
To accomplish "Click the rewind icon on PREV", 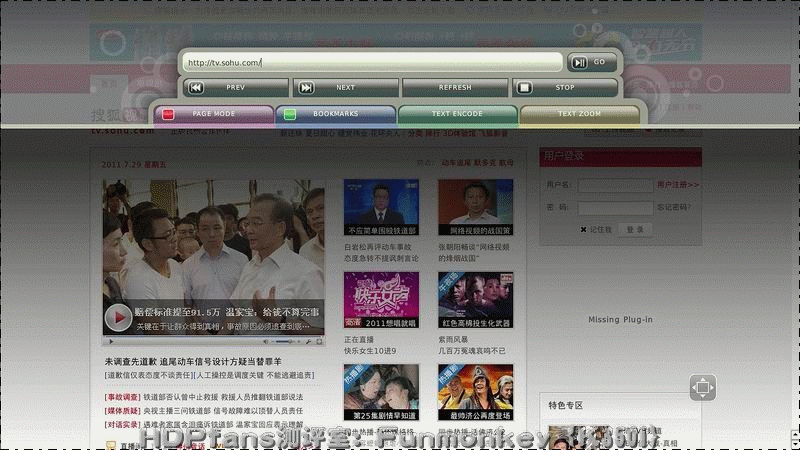I will coord(196,88).
